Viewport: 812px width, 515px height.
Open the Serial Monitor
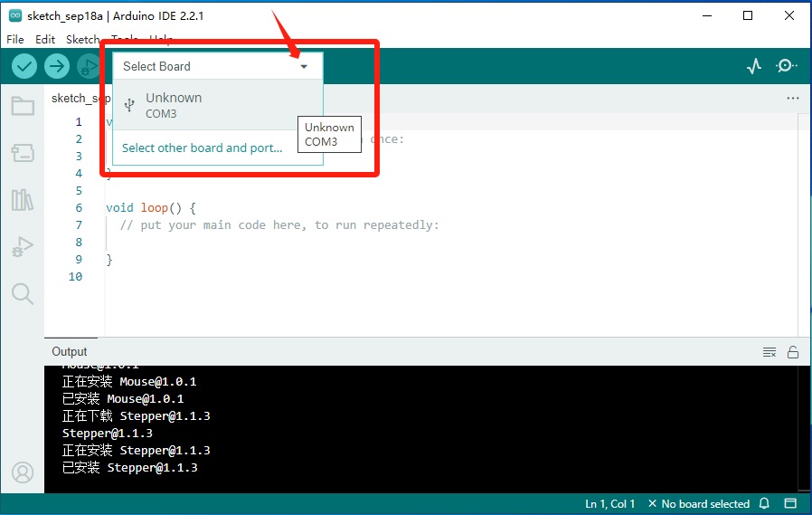(786, 66)
